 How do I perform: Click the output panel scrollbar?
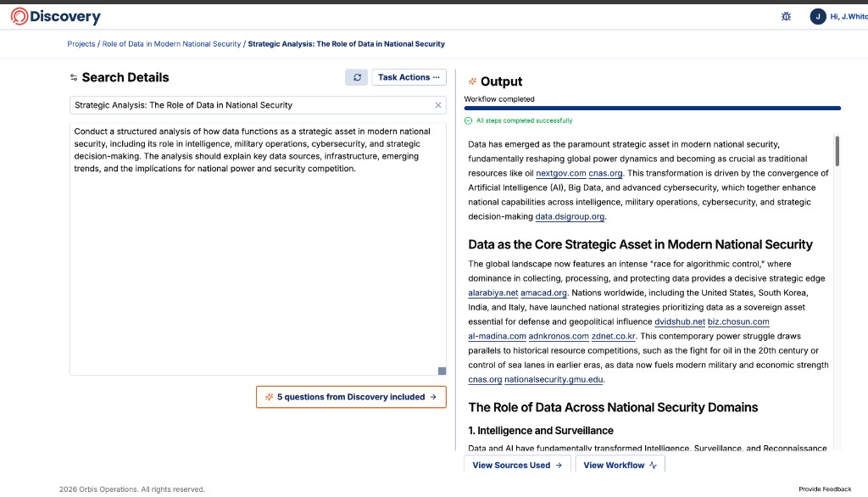tap(838, 153)
